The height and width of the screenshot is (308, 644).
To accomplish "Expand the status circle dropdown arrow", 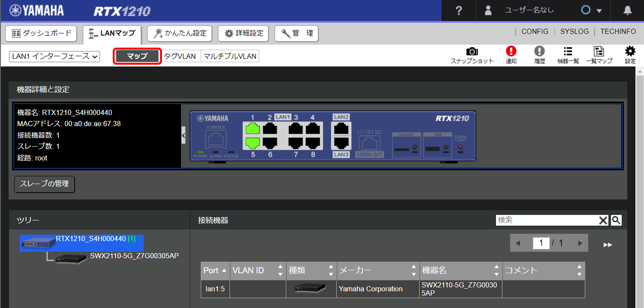I will (599, 11).
